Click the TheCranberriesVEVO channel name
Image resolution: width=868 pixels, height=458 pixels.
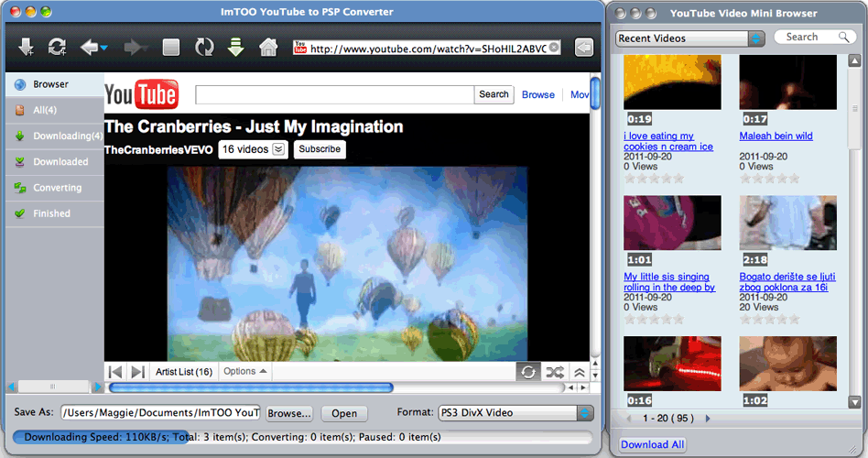pos(158,149)
